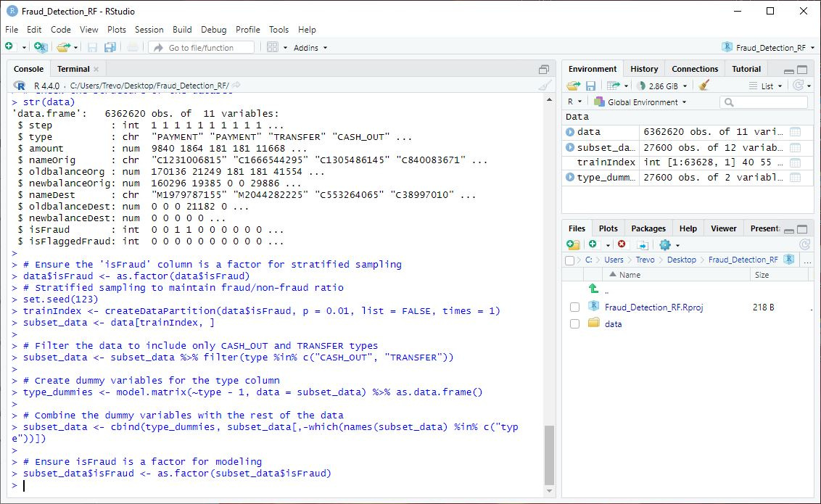821x504 pixels.
Task: Expand the type_dummies object structure
Action: click(x=570, y=178)
